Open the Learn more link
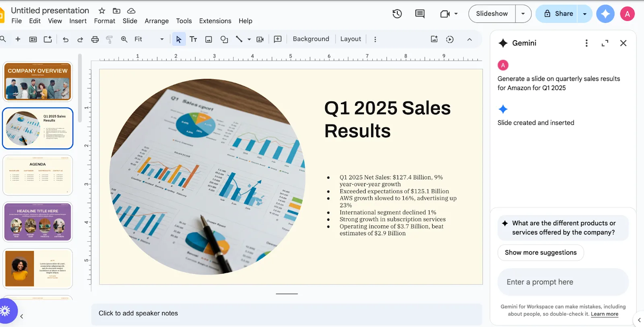Screen dimensions: 644x327 (x=605, y=314)
